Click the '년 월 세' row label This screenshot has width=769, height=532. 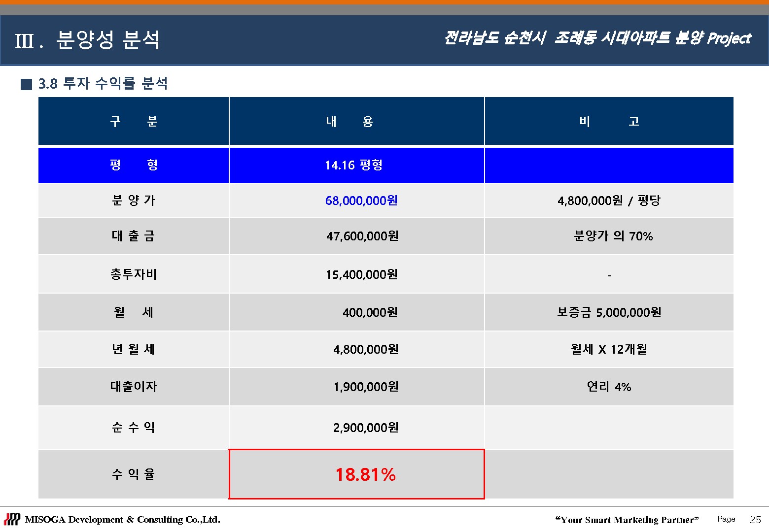[x=134, y=349]
